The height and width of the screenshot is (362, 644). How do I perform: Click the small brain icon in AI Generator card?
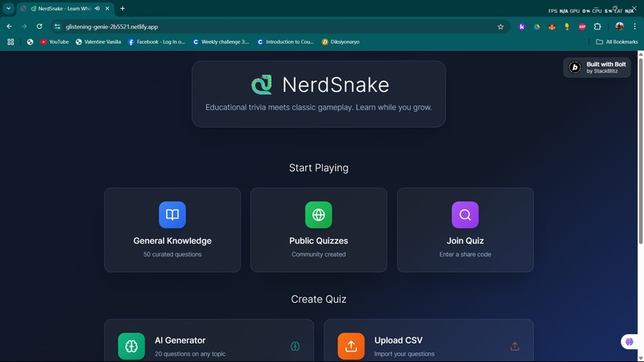(x=295, y=346)
